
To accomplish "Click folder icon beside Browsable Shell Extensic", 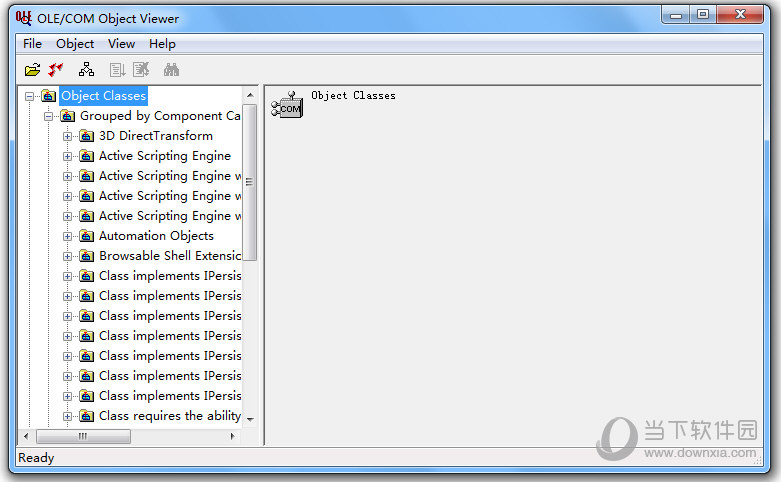I will coord(86,256).
